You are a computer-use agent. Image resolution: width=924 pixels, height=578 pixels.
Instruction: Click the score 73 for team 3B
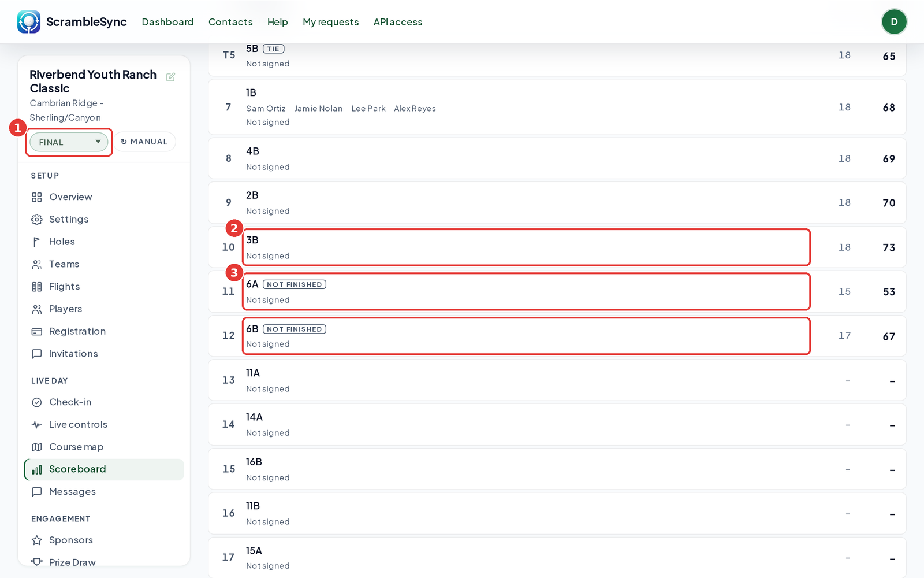[x=889, y=248]
